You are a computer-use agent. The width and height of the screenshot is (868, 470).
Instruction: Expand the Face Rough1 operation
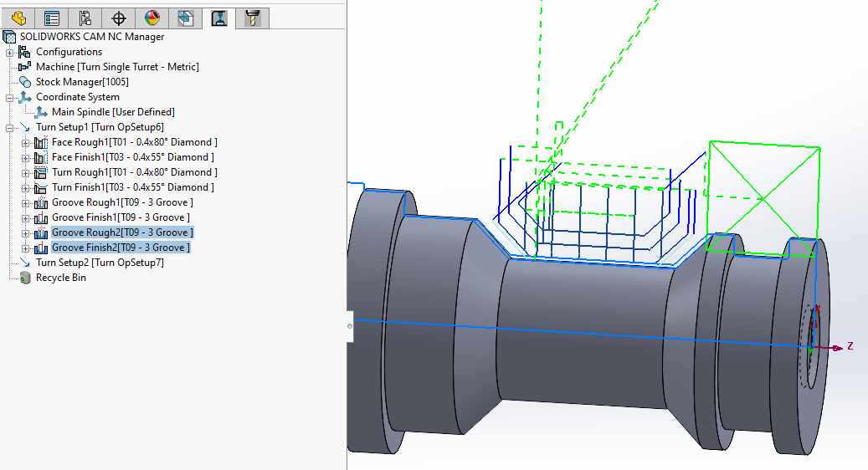pos(26,142)
